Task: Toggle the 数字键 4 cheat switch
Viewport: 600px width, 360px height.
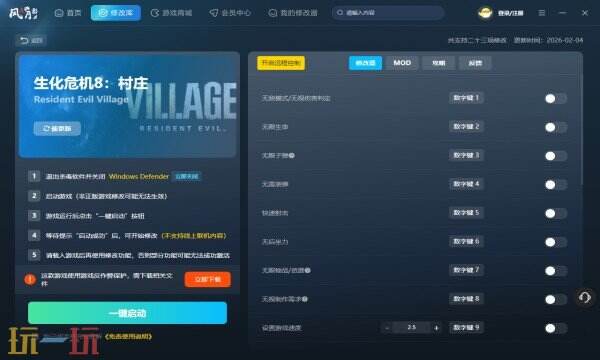Action: coord(556,184)
